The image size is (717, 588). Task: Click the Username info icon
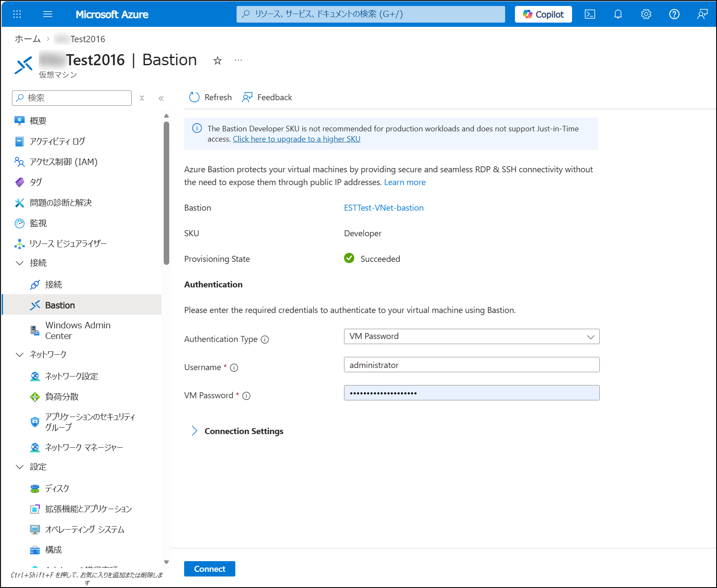coord(234,368)
